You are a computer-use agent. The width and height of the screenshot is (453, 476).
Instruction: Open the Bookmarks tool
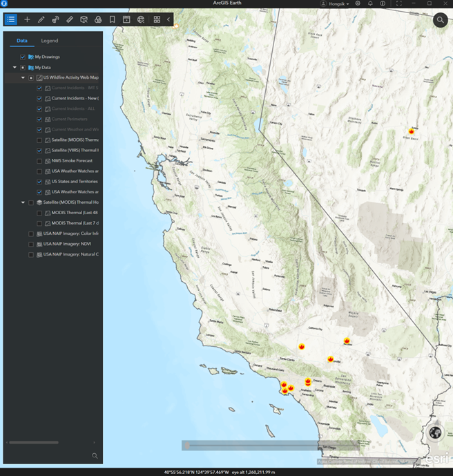click(x=113, y=19)
